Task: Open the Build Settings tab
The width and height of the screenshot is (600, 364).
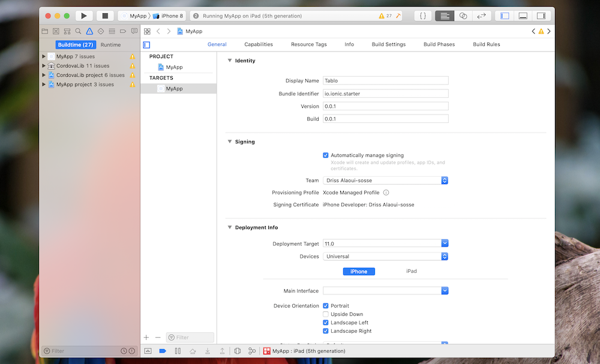Action: pyautogui.click(x=388, y=44)
